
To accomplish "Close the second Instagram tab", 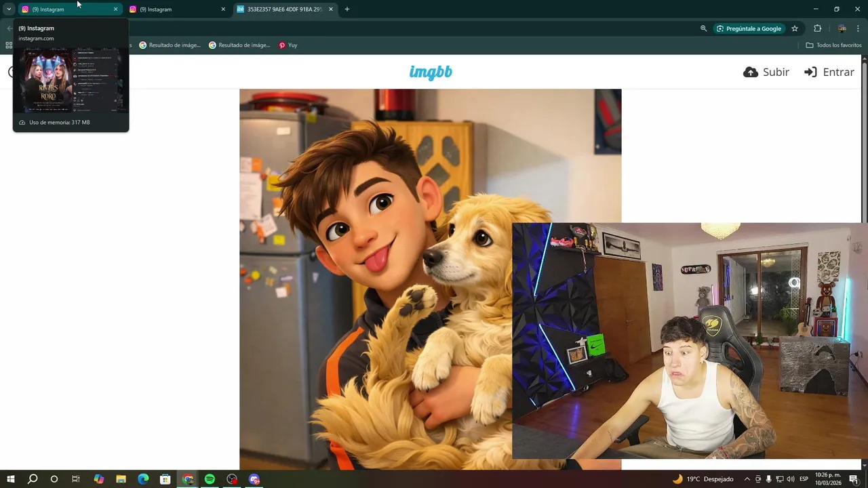I will point(223,9).
